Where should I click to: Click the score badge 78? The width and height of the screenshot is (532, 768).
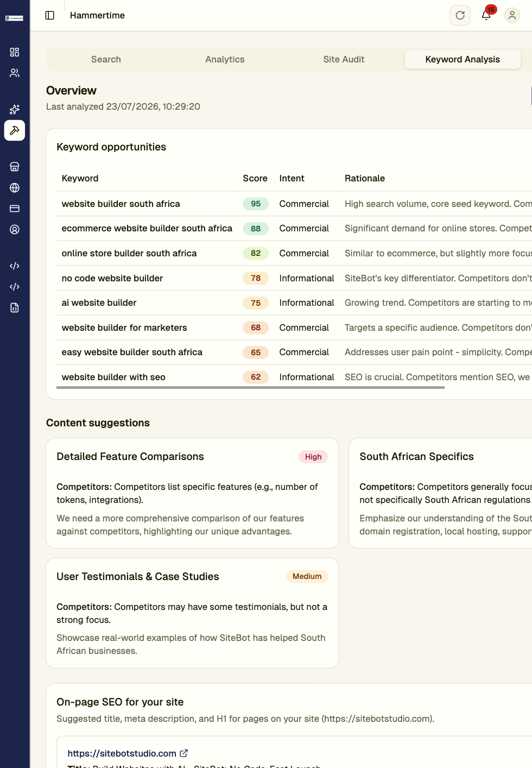tap(256, 278)
